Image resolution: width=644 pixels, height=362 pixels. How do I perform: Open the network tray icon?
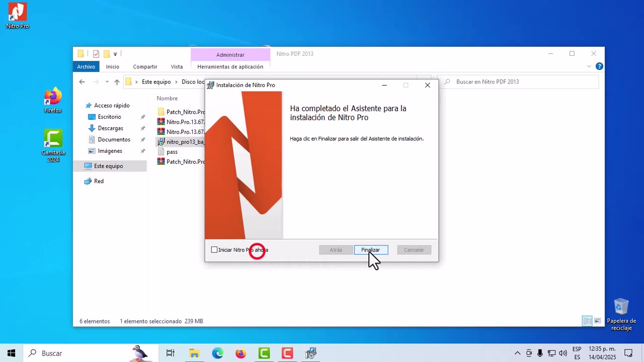point(551,353)
